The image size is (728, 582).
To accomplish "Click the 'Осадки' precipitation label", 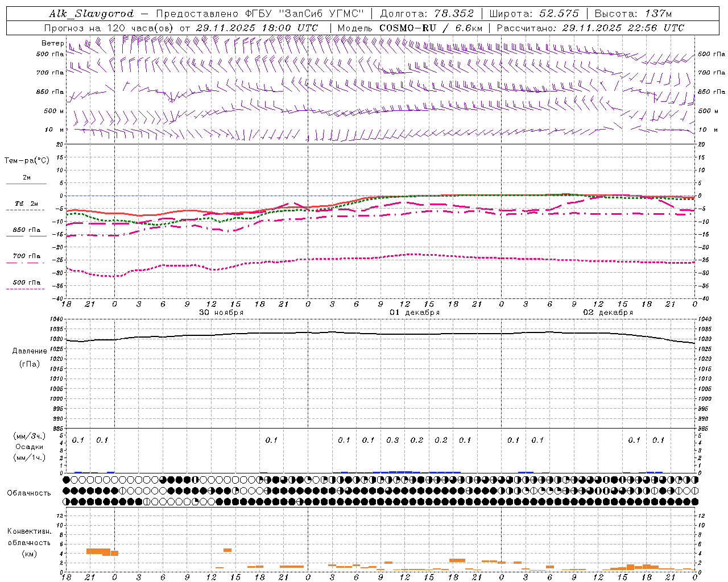I will (x=30, y=447).
